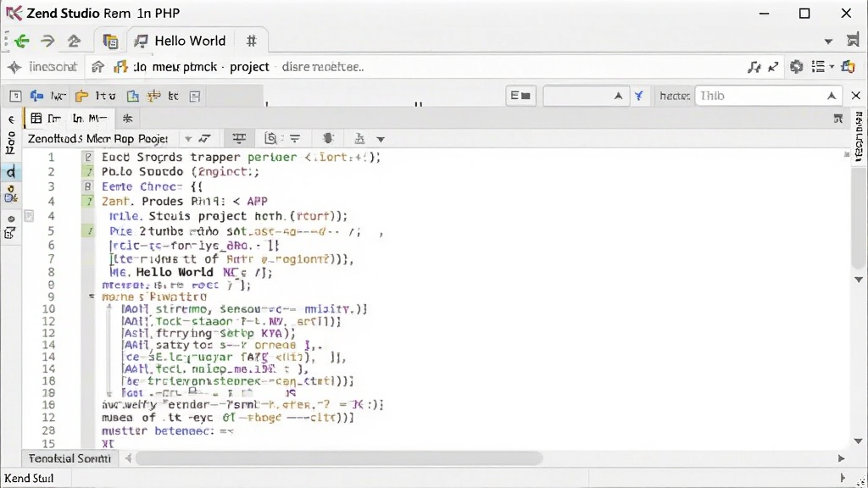This screenshot has width=868, height=488.
Task: Click the orange grid hash icon
Action: click(x=154, y=96)
